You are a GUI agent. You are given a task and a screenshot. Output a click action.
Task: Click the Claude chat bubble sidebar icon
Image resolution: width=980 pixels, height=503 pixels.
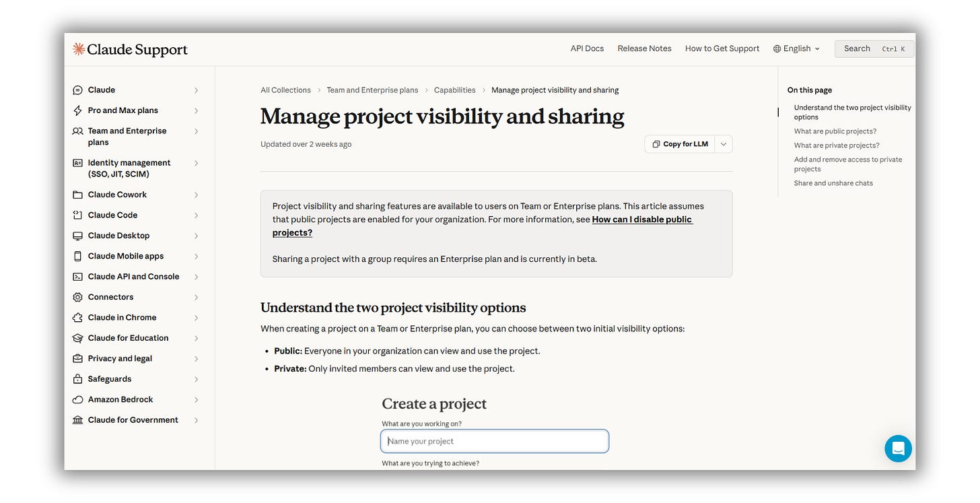[77, 90]
